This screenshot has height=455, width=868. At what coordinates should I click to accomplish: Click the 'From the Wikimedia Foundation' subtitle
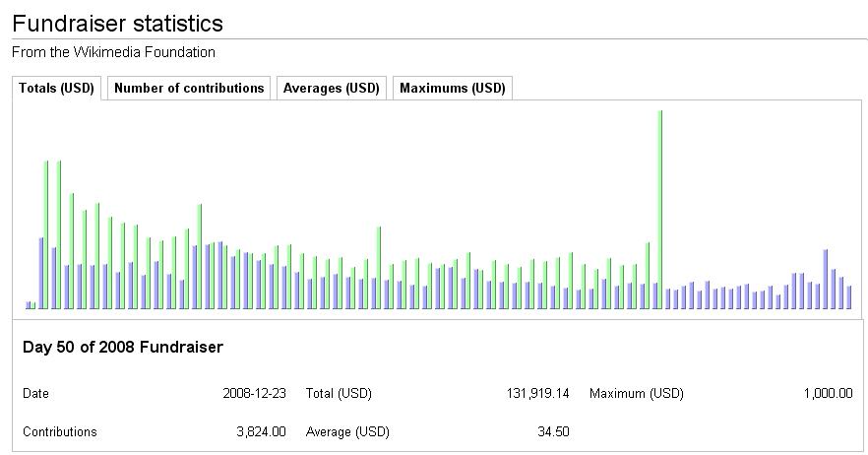[113, 52]
